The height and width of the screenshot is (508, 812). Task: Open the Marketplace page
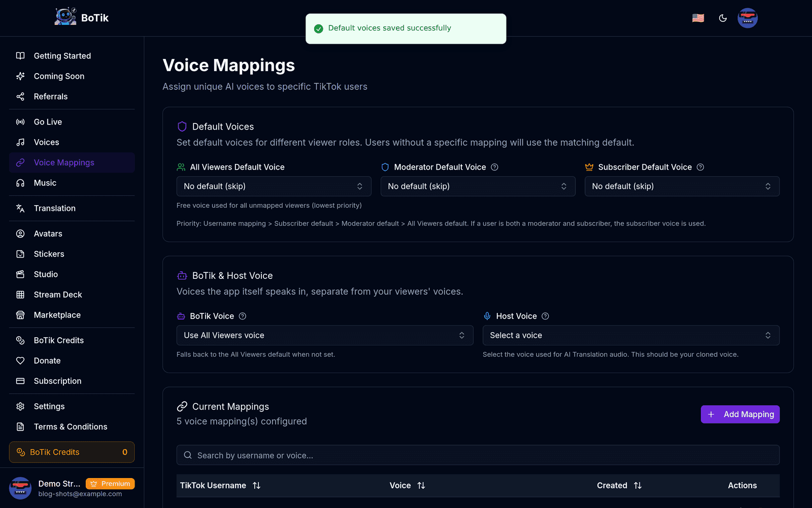click(x=72, y=315)
